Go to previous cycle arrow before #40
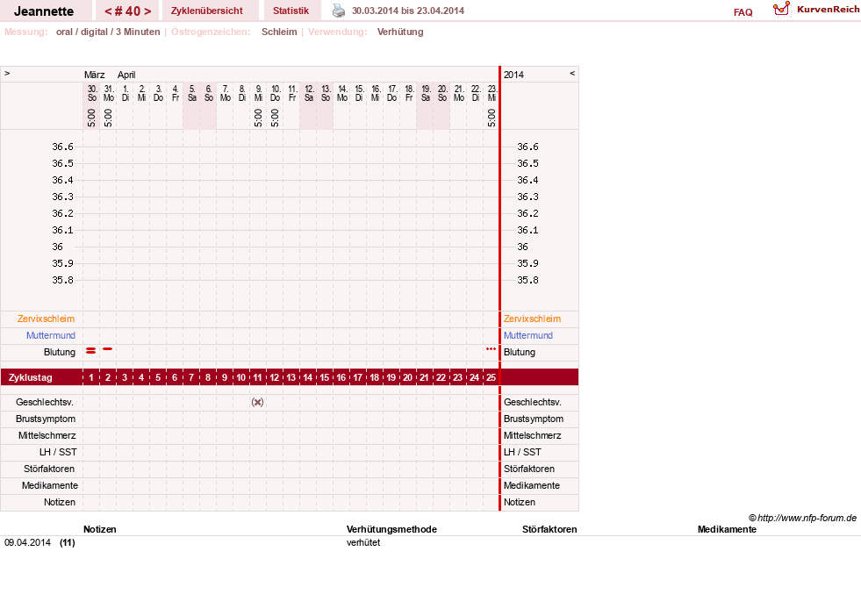Viewport: 861px width, 616px height. [108, 11]
